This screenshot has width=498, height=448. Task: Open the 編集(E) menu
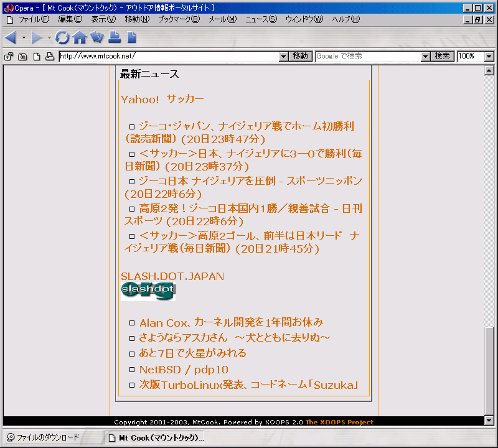point(70,19)
